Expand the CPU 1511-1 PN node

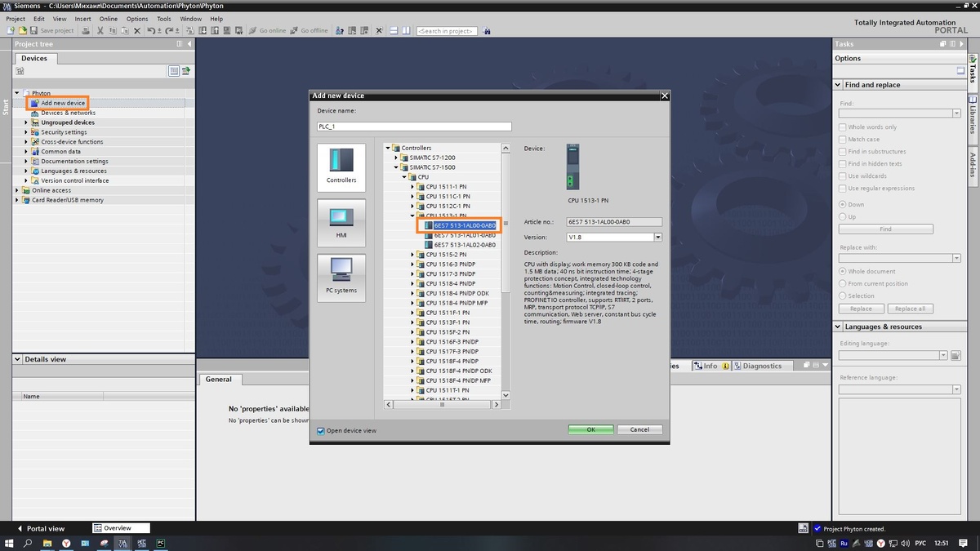coord(412,187)
